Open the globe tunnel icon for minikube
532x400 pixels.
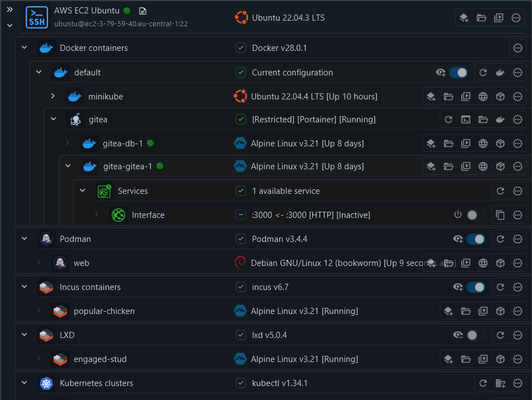[x=483, y=96]
